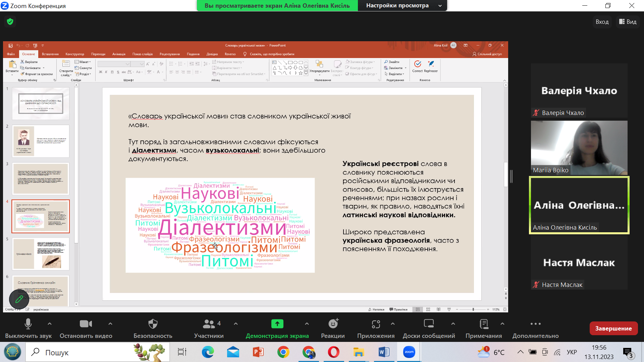Image resolution: width=644 pixels, height=362 pixels.
Task: Open PowerPoint from the Windows taskbar
Action: click(258, 352)
